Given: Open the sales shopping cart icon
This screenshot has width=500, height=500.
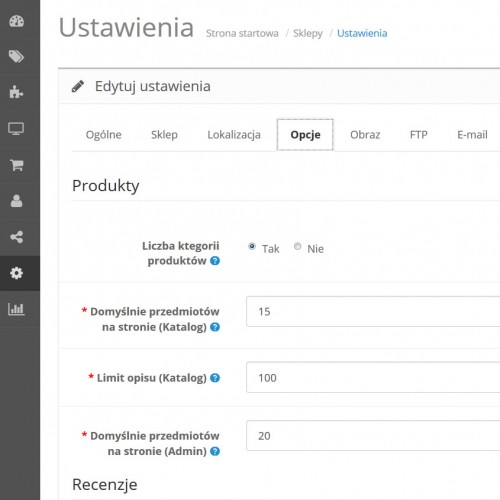Looking at the screenshot, I should point(16,165).
